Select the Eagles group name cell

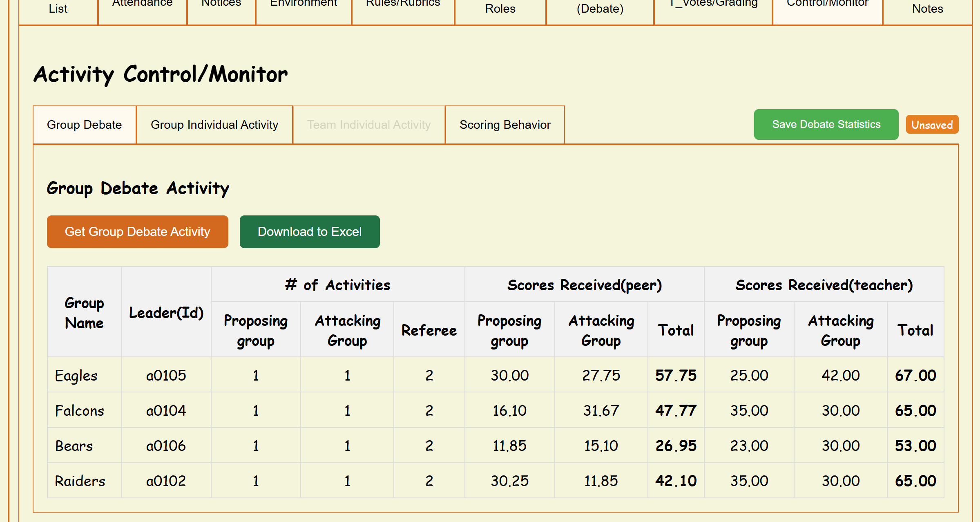[x=76, y=376]
